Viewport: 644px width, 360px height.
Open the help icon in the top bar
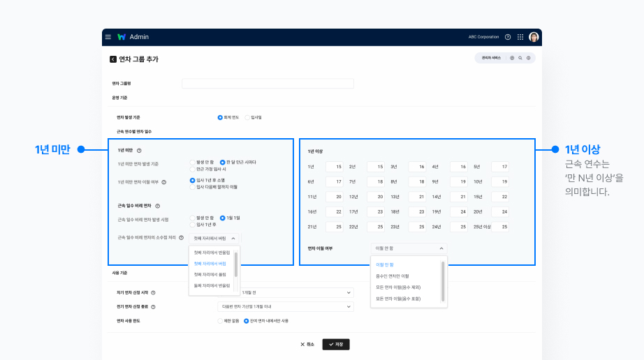pos(508,37)
